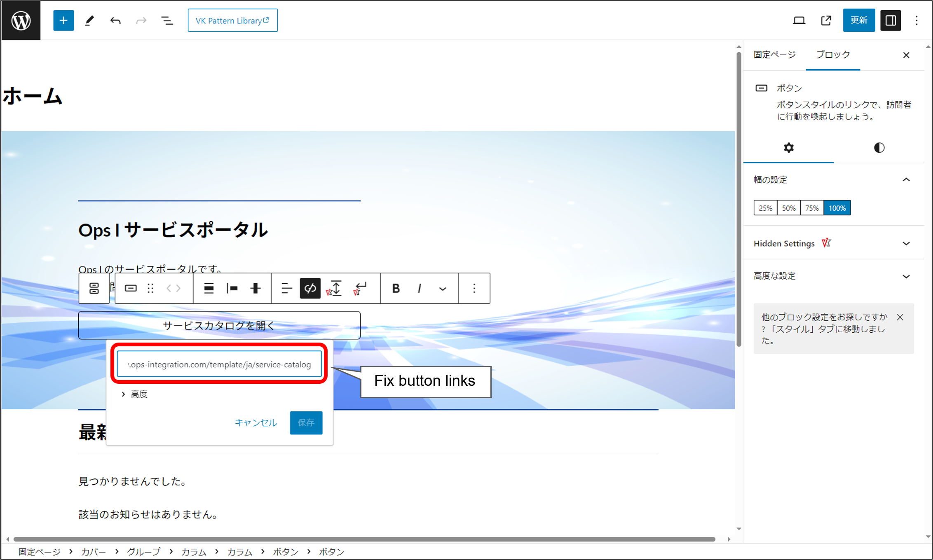Click the horizontal scrollbar at bottom

[364, 539]
